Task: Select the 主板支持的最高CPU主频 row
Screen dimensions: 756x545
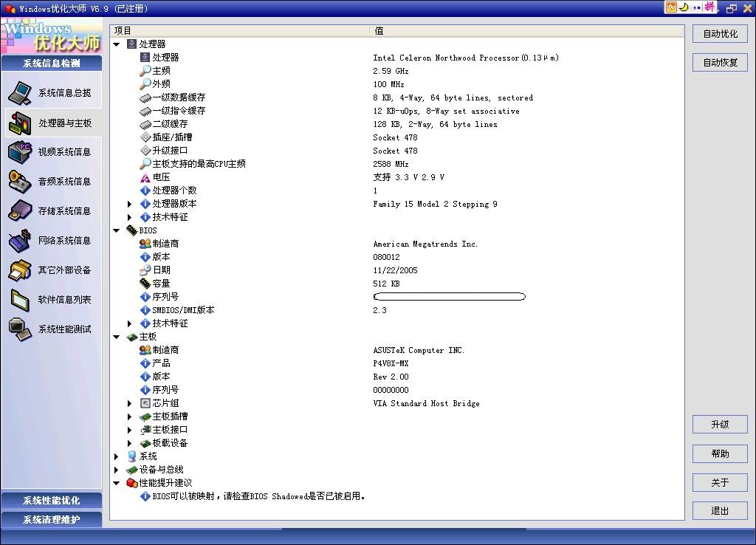Action: (397, 164)
